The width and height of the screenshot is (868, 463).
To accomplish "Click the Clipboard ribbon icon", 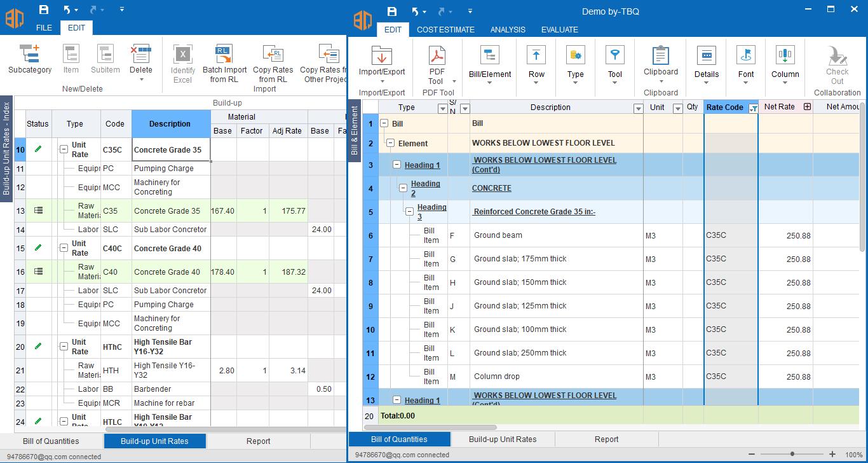I will 661,57.
